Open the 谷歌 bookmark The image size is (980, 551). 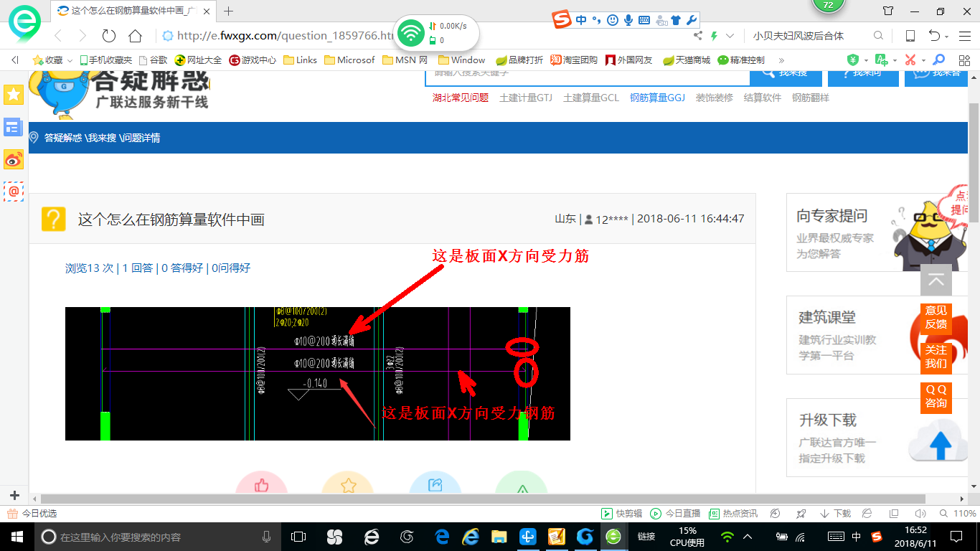(153, 60)
